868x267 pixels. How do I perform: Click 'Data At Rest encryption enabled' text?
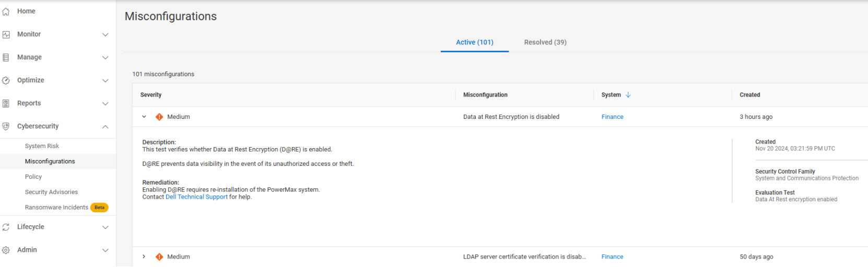[796, 199]
